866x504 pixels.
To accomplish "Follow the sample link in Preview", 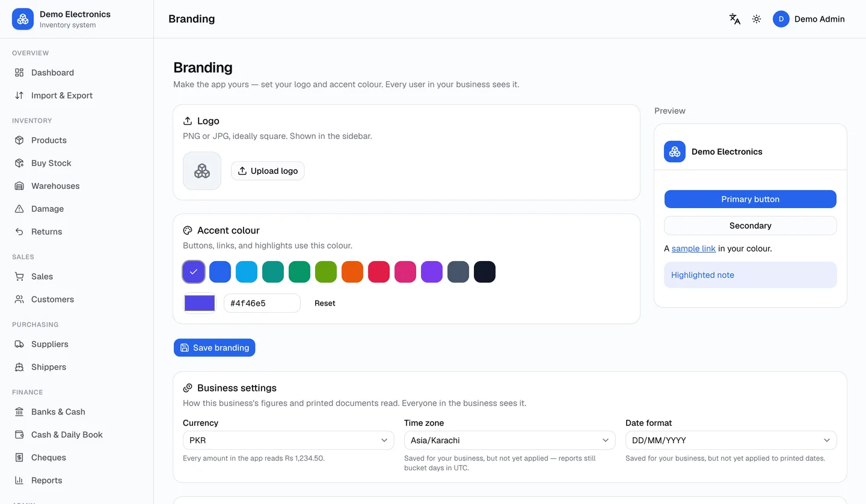I will [693, 248].
